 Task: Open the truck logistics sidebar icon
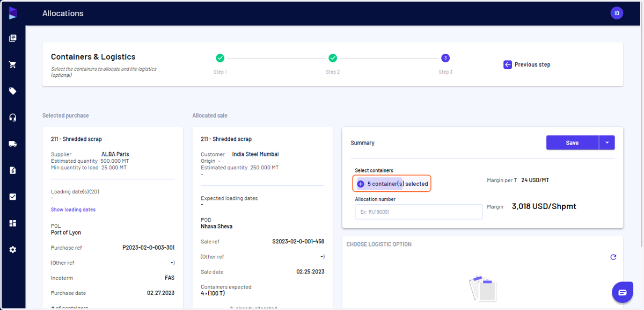click(13, 144)
